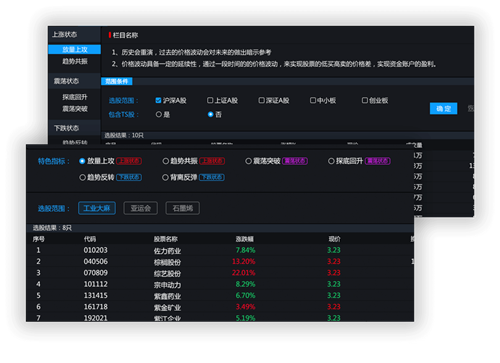Open stock name 综艺股份
The width and height of the screenshot is (500, 363).
click(167, 273)
